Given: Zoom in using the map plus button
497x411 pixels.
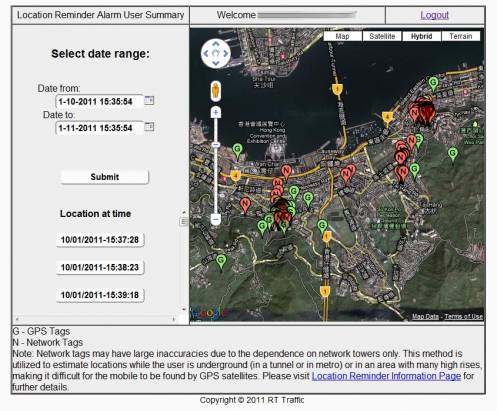Looking at the screenshot, I should coord(216,112).
